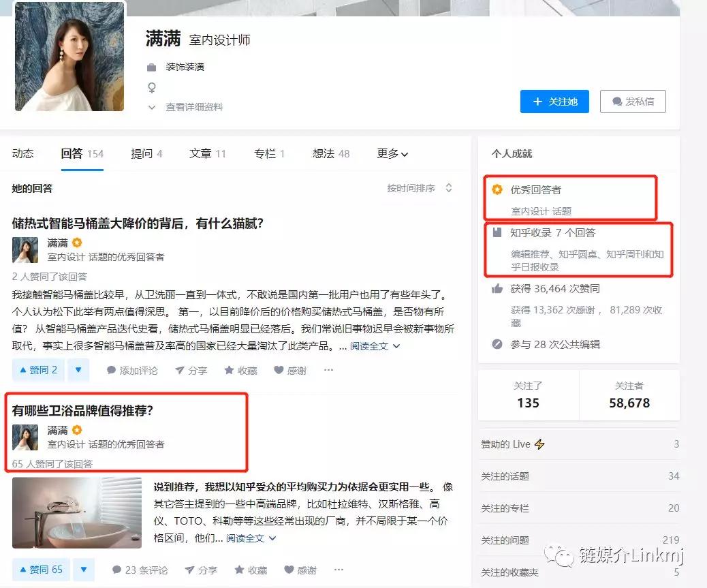Upvote the first answer with 赞同 2
This screenshot has height=588, width=707.
pyautogui.click(x=38, y=370)
